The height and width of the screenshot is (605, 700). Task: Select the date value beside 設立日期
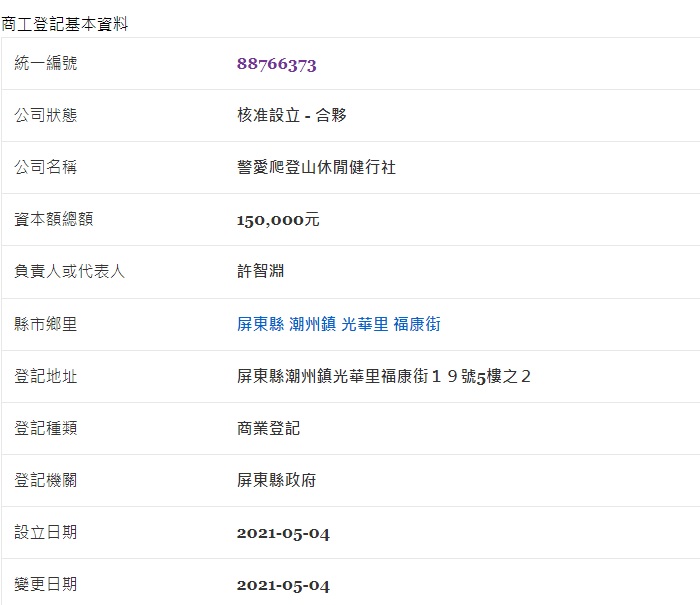point(283,533)
